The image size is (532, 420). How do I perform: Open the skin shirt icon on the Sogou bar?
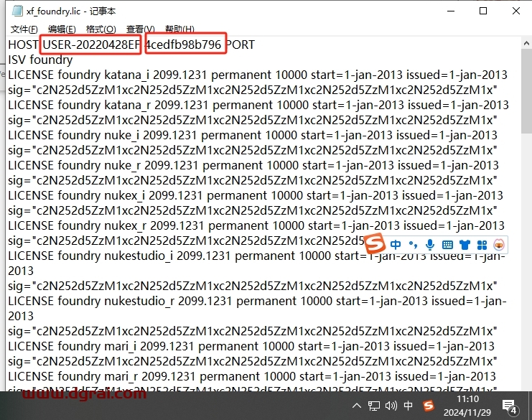click(x=465, y=245)
